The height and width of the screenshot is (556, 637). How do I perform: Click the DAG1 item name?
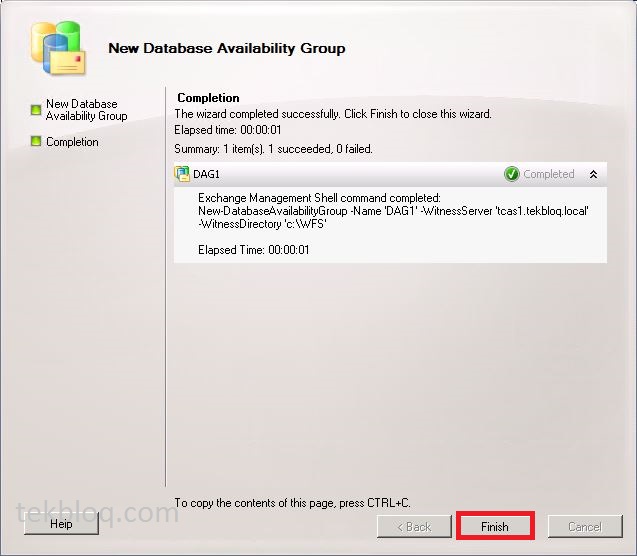point(206,174)
